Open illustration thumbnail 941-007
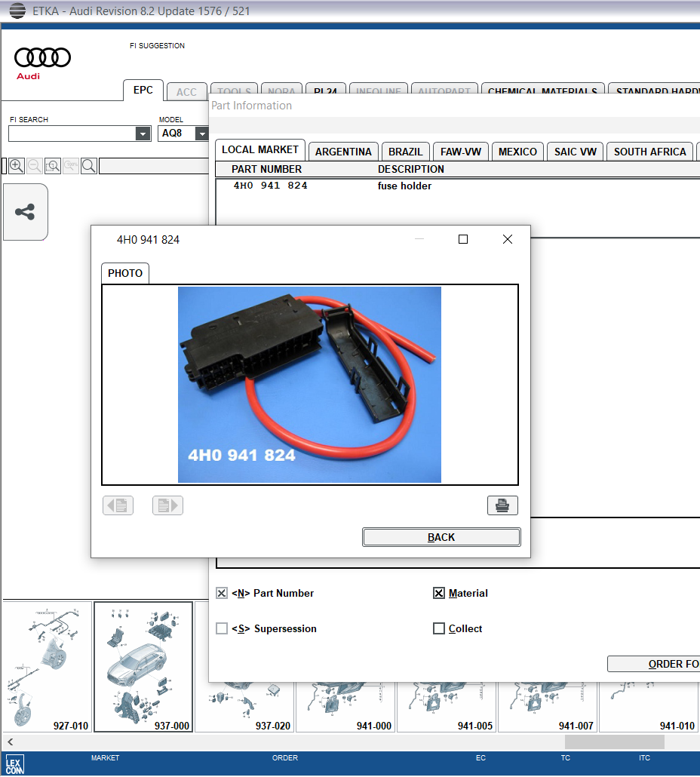This screenshot has width=700, height=777. 548,707
